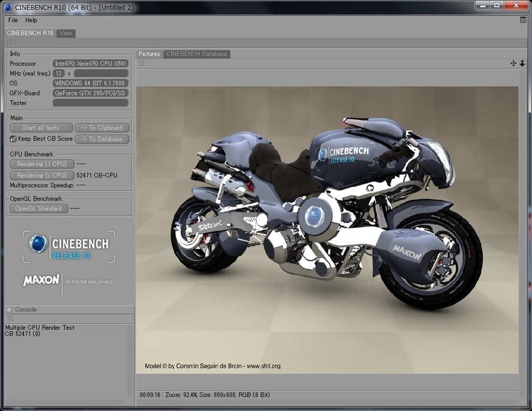Click the console scrollbar
This screenshot has width=532, height=411.
tap(129, 361)
